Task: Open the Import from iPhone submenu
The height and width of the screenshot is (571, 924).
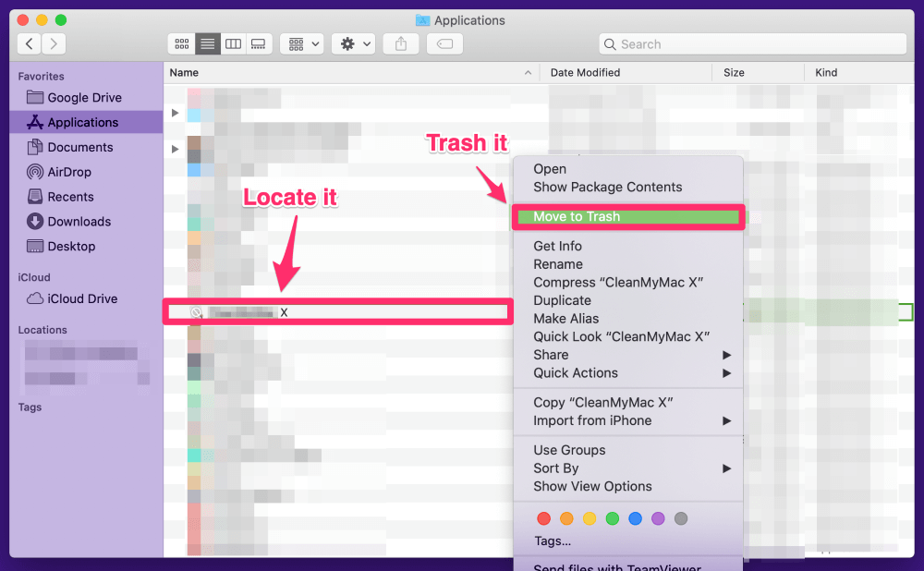Action: click(628, 420)
